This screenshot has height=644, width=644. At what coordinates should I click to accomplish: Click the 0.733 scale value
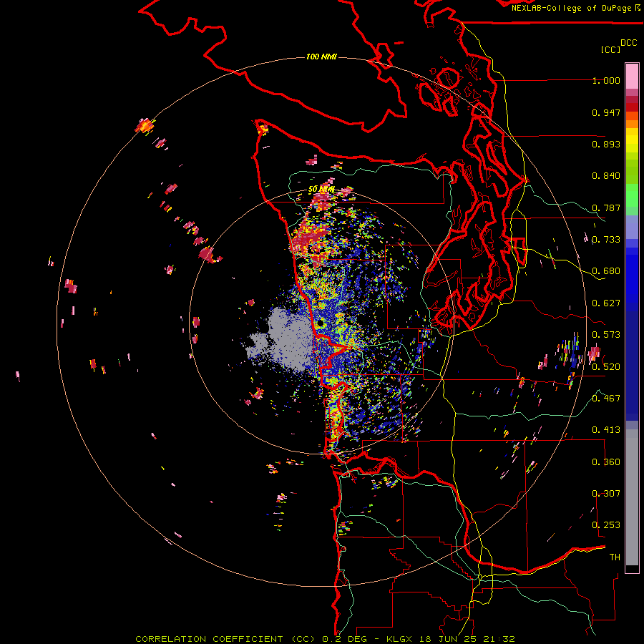click(606, 240)
